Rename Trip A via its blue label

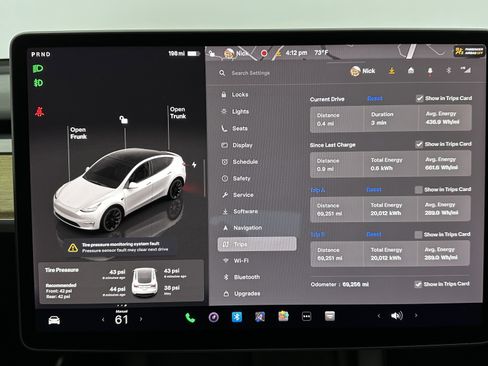(x=318, y=190)
